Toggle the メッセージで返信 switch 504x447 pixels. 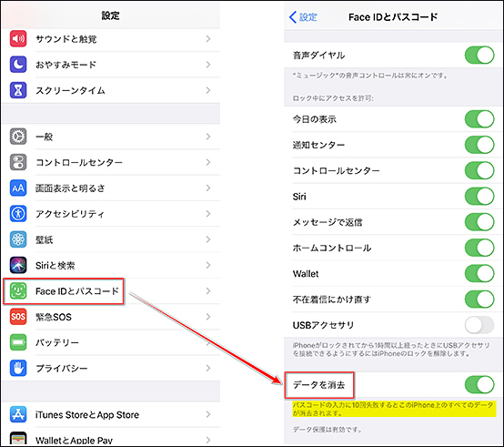(479, 222)
